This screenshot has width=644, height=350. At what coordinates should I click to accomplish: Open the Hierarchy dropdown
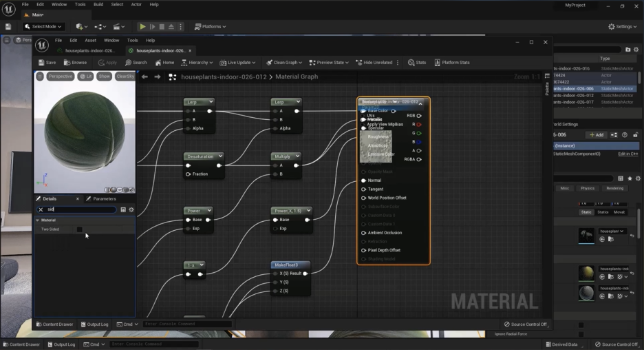[197, 63]
